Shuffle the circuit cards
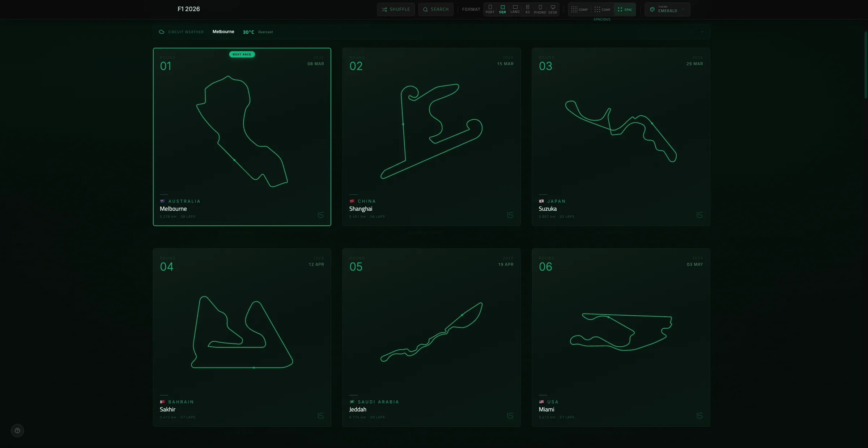The height and width of the screenshot is (448, 868). [396, 9]
